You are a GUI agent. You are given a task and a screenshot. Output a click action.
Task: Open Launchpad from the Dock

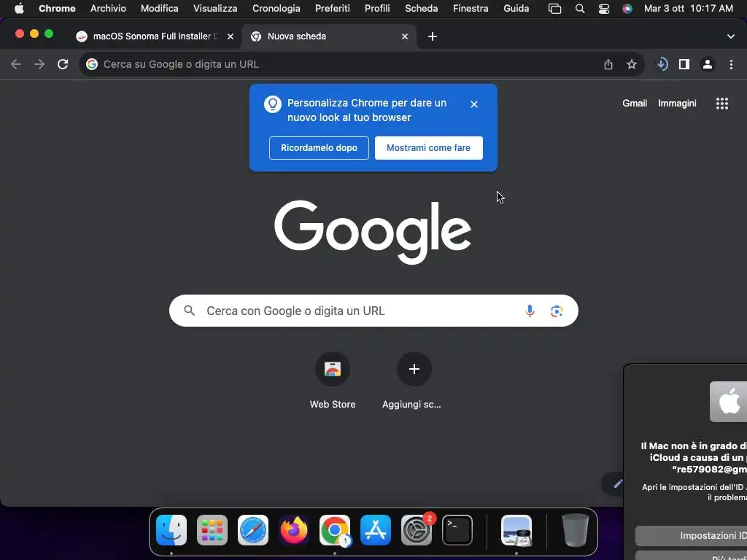coord(212,530)
